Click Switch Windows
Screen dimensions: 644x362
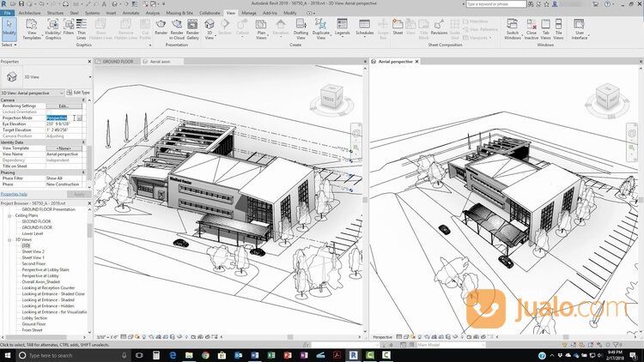click(512, 29)
